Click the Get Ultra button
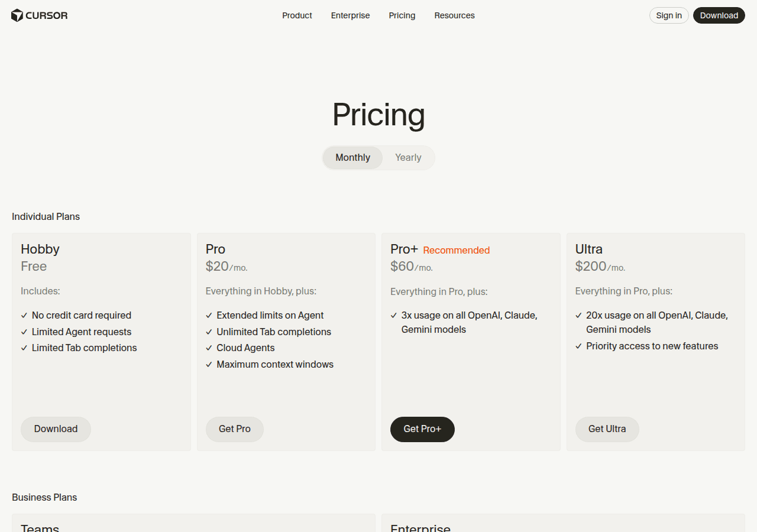The image size is (757, 532). [x=607, y=429]
